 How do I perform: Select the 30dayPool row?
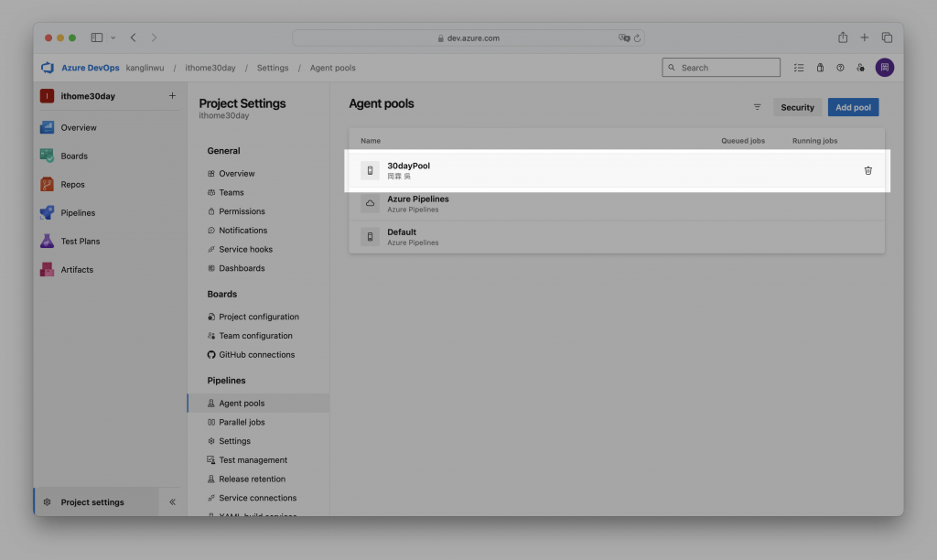(x=617, y=171)
